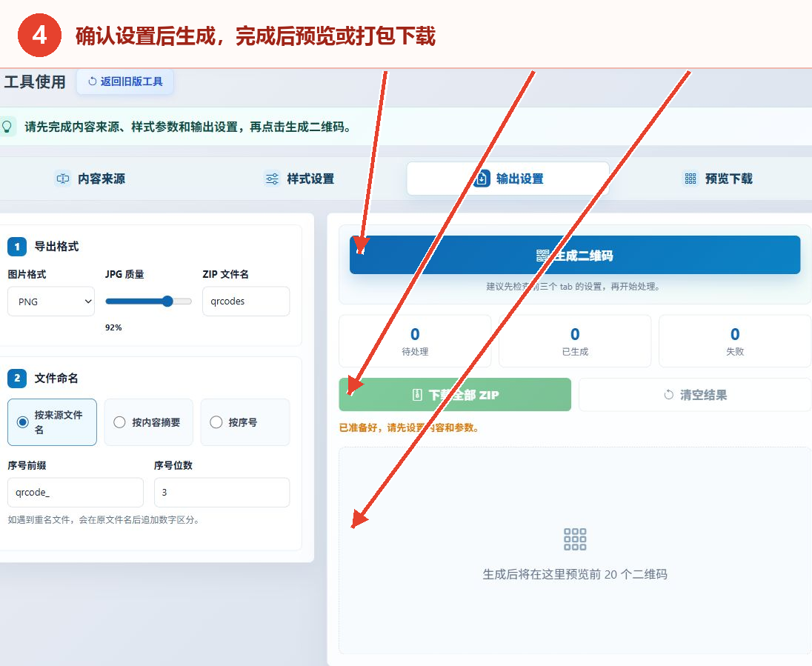Click the 清空结果 button
Viewport: 812px width, 666px height.
point(695,395)
